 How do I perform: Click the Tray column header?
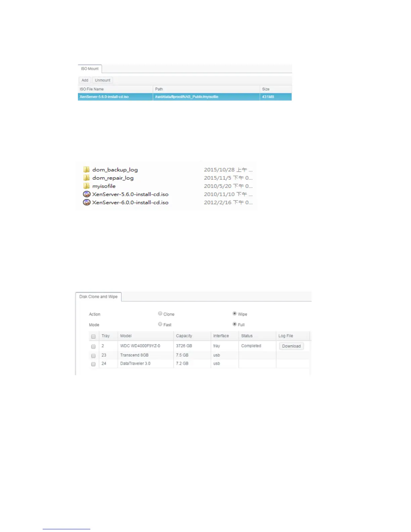click(x=108, y=336)
